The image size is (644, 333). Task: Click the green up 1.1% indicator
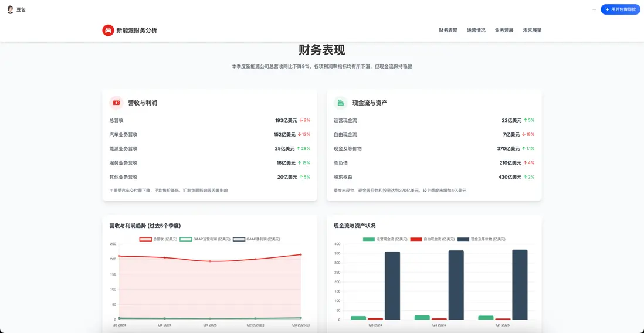click(528, 149)
